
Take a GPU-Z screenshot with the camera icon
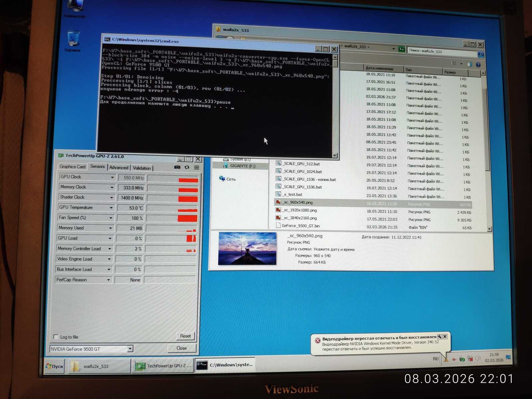[177, 167]
